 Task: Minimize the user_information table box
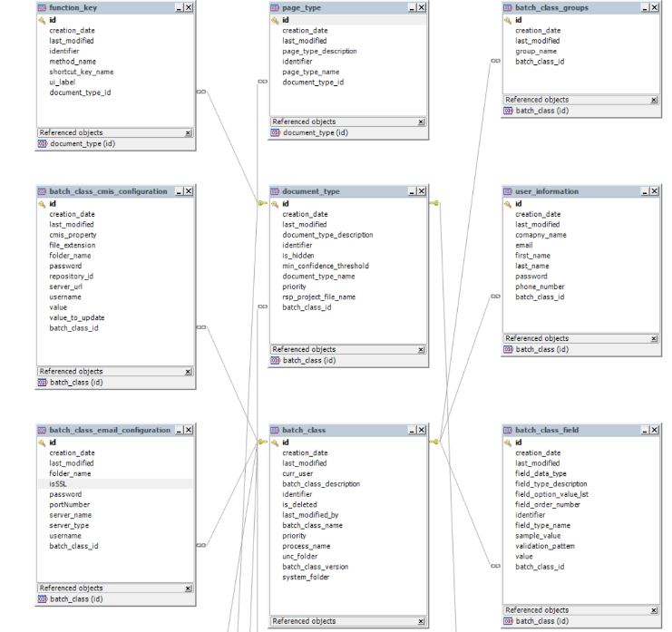(645, 191)
